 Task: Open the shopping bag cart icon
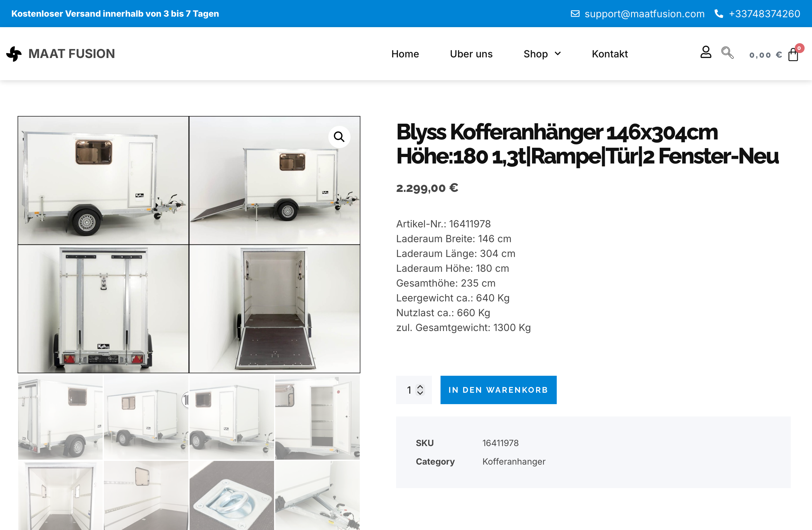tap(793, 55)
